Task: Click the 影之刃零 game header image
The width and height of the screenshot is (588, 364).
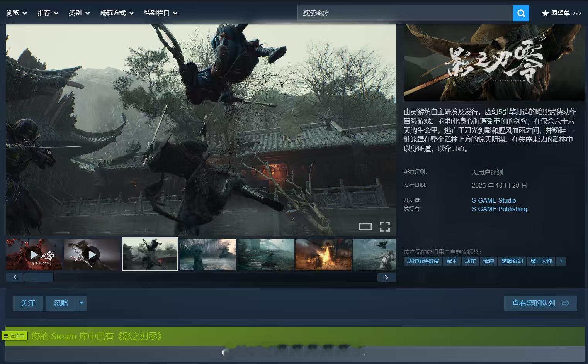Action: pyautogui.click(x=494, y=63)
